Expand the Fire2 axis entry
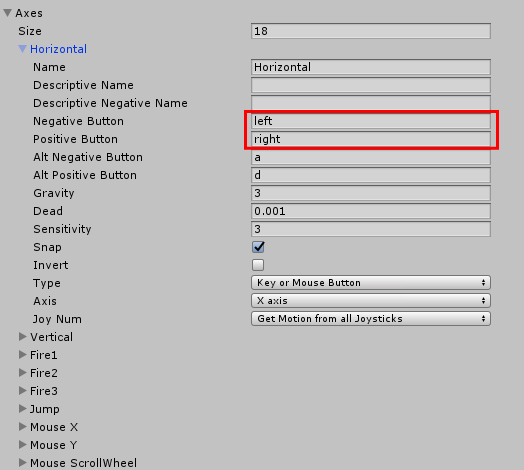This screenshot has width=524, height=470. [22, 373]
